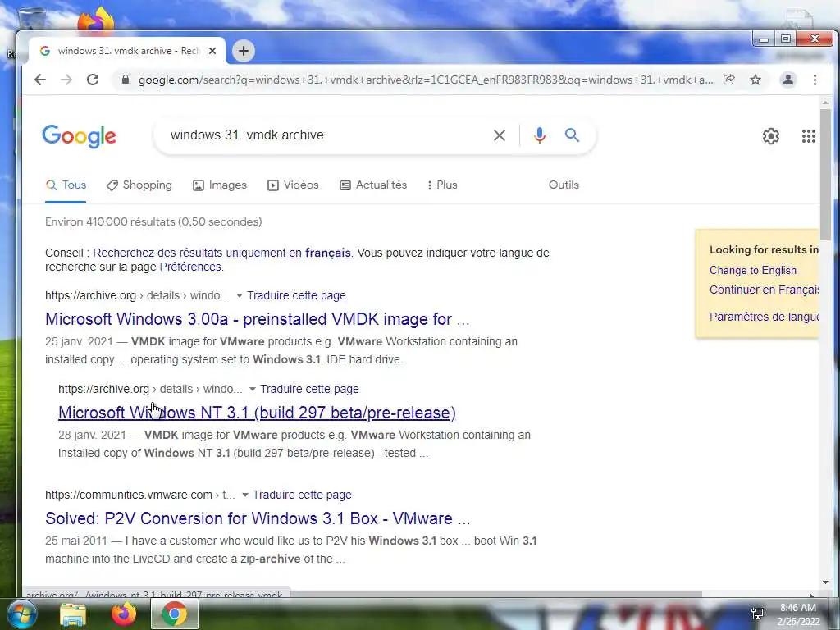Expand the dropdown arrow beside NT 3.1 result URL
Image resolution: width=840 pixels, height=630 pixels.
(x=253, y=389)
